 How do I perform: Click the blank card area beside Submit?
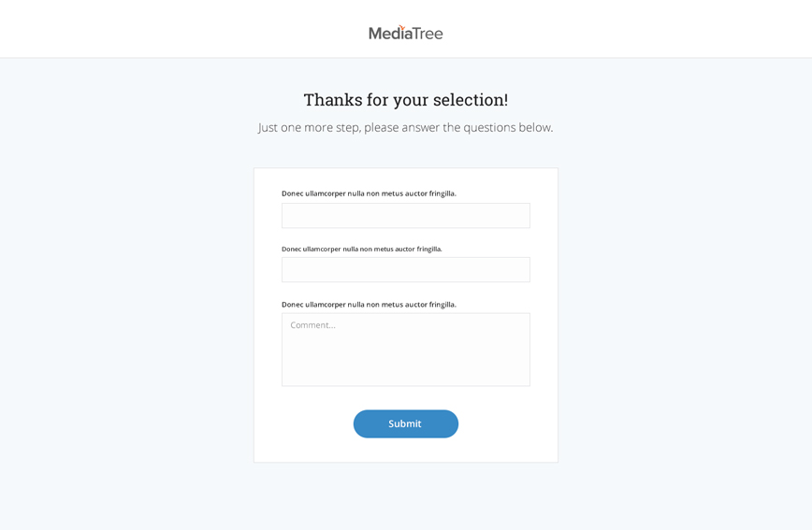point(507,423)
